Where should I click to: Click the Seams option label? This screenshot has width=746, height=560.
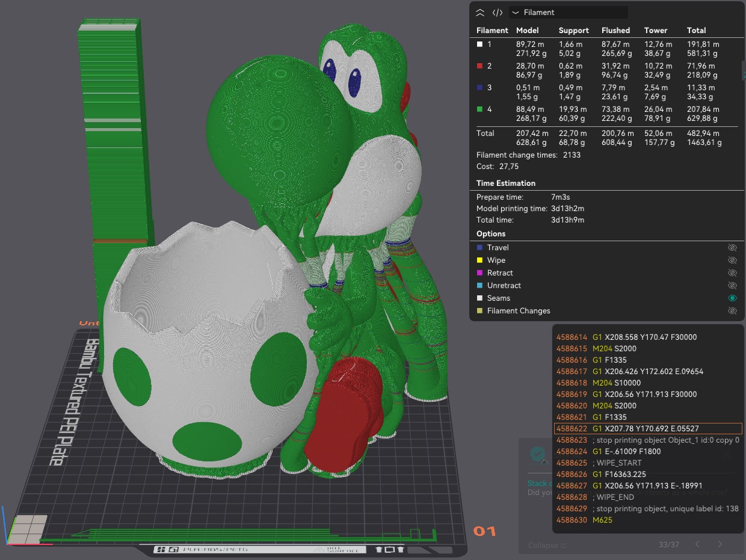498,298
